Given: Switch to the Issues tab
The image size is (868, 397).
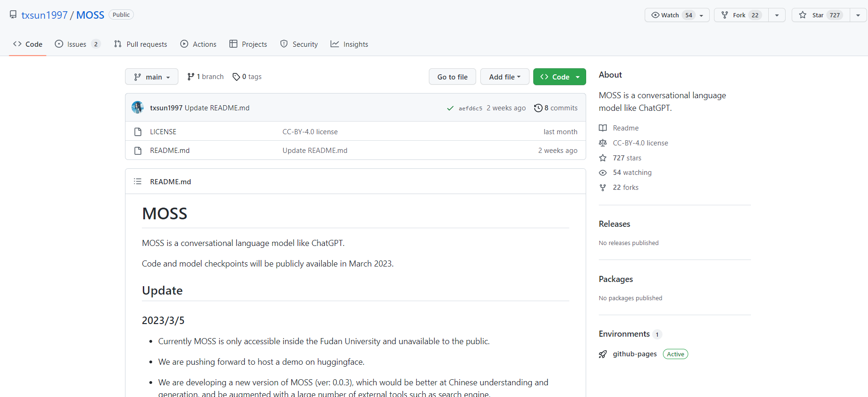Looking at the screenshot, I should (77, 44).
